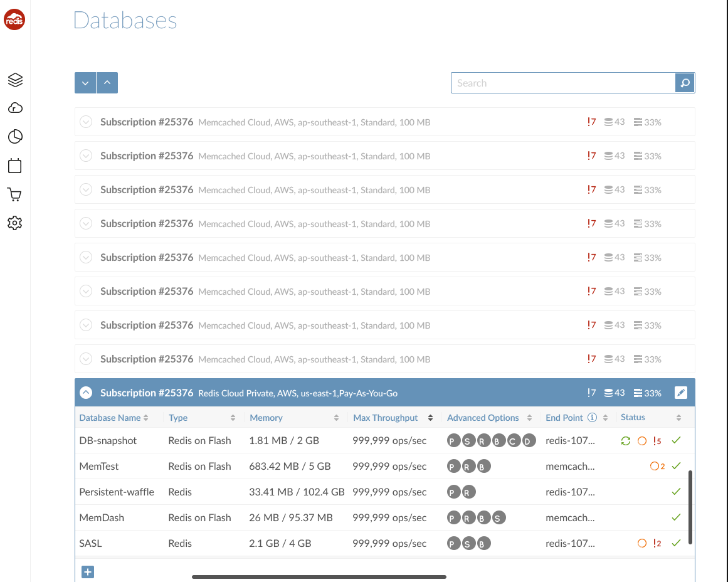
Task: Click the pencil edit icon on Redis Cloud Private subscription
Action: [x=680, y=393]
